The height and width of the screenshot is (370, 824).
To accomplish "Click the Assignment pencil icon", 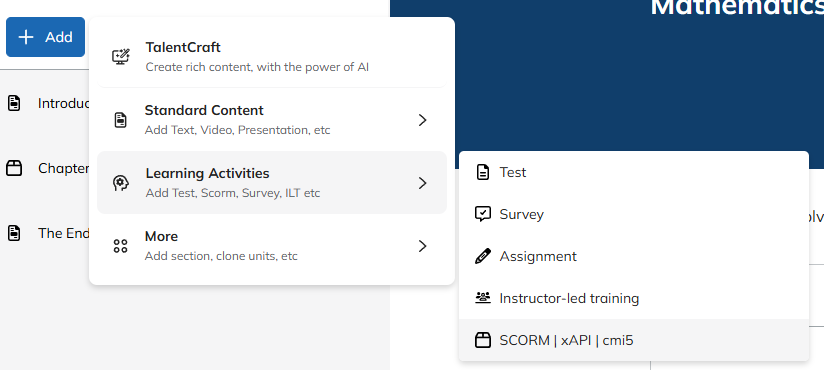I will point(482,256).
